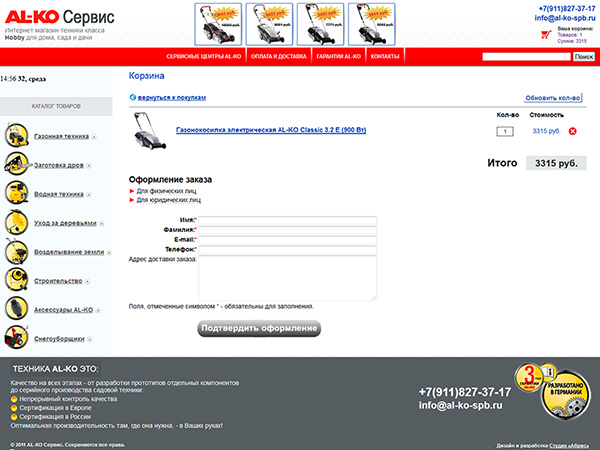Follow 'вернуться к покупкам' link
600x450 pixels.
tap(172, 98)
